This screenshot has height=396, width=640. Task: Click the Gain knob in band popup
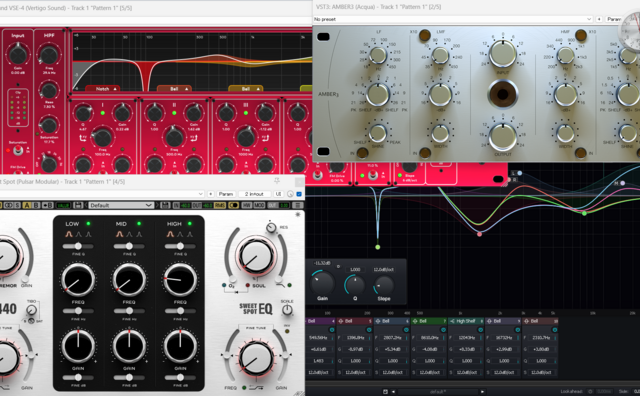pos(323,283)
